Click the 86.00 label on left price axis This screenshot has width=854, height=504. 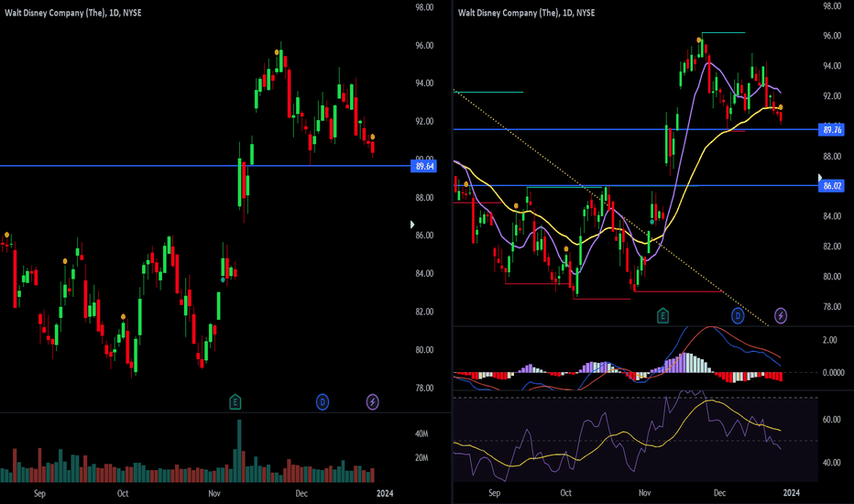click(x=424, y=236)
